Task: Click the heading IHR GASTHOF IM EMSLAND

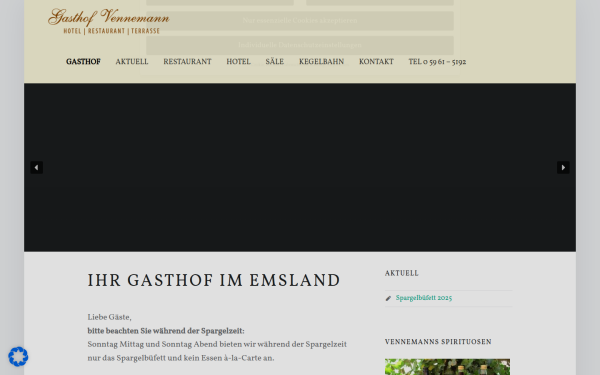Action: click(x=214, y=280)
